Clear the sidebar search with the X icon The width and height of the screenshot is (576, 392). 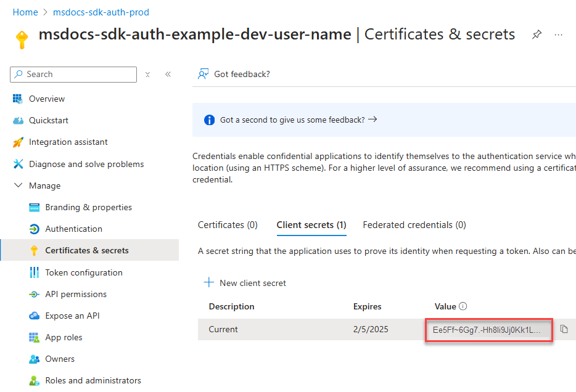[x=148, y=75]
